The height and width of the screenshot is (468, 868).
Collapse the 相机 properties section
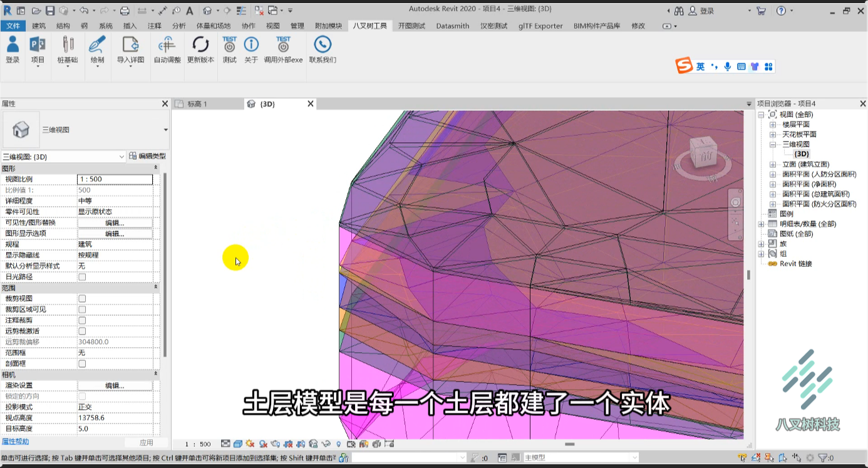coord(156,374)
